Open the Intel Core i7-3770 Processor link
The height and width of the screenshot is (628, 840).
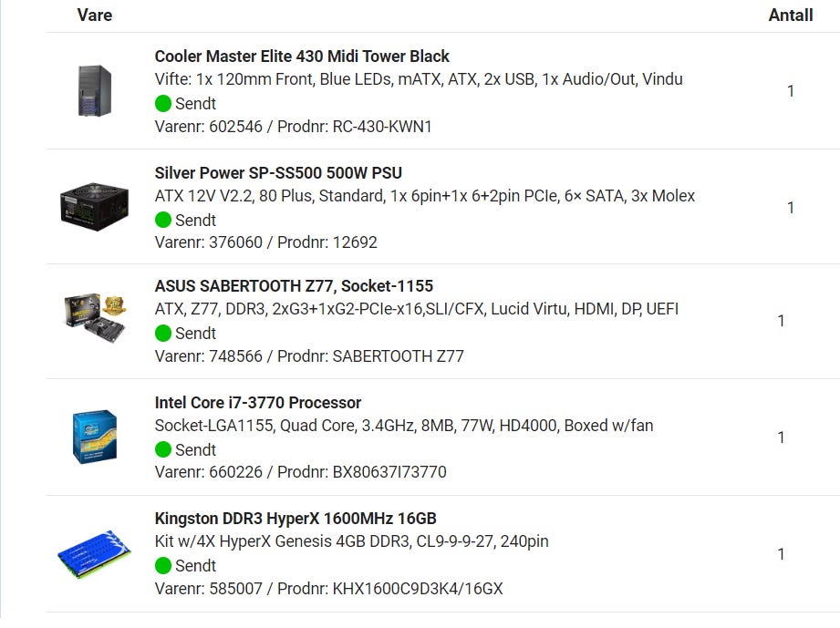coord(258,403)
